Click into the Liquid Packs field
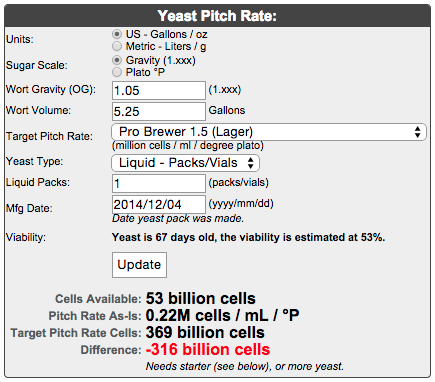 [159, 183]
